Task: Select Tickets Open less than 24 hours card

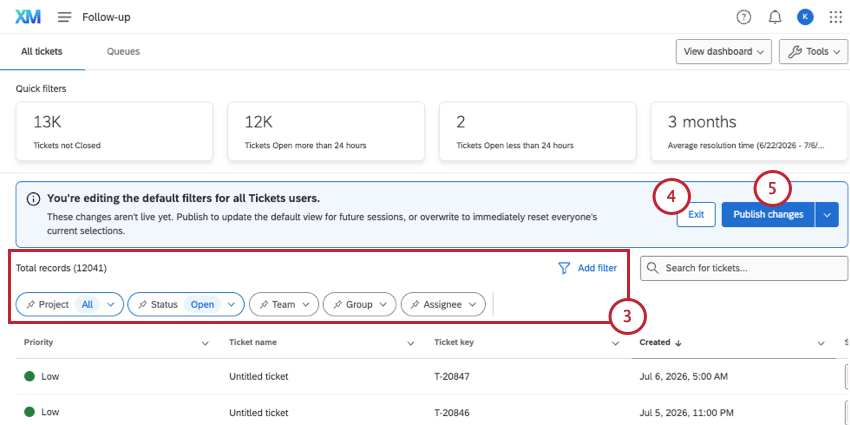Action: click(538, 131)
